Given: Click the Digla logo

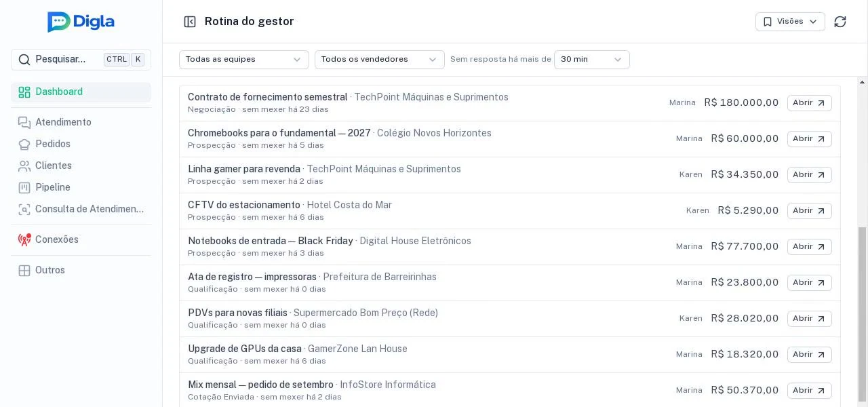Looking at the screenshot, I should point(81,22).
